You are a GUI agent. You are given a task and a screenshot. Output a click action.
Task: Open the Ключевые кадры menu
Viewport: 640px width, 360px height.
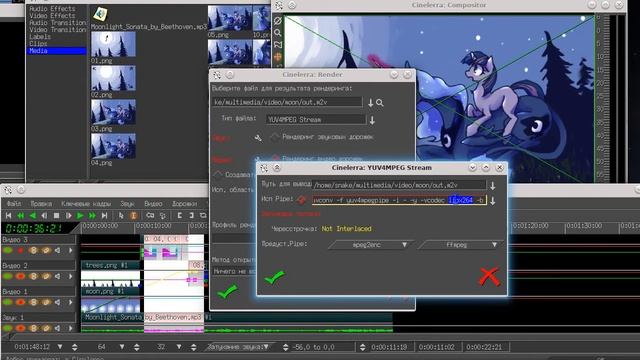[86, 203]
